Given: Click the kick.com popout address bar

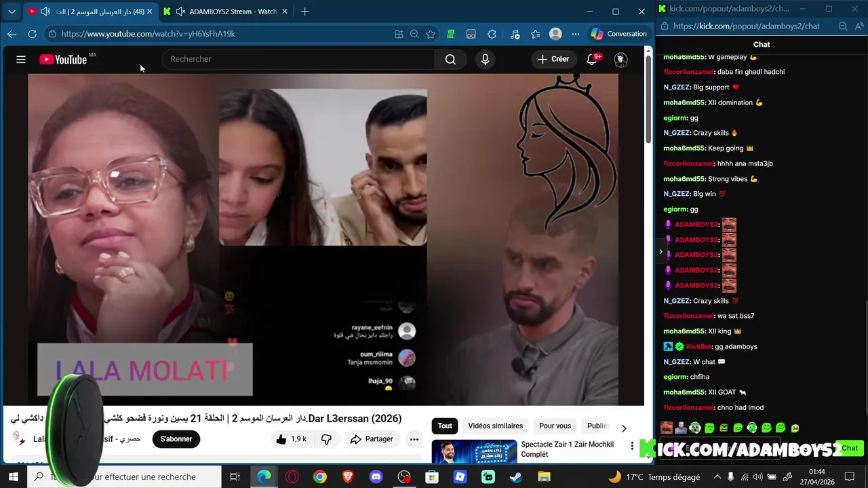Looking at the screenshot, I should click(x=746, y=26).
